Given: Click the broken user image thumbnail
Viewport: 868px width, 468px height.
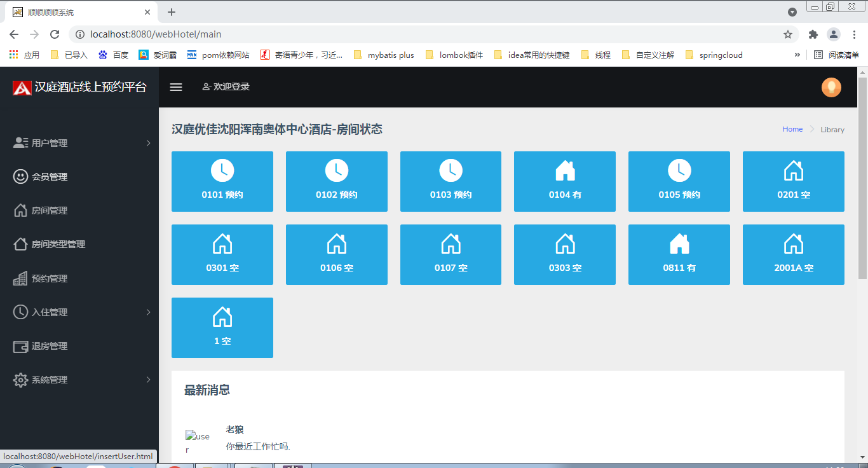Looking at the screenshot, I should (197, 442).
